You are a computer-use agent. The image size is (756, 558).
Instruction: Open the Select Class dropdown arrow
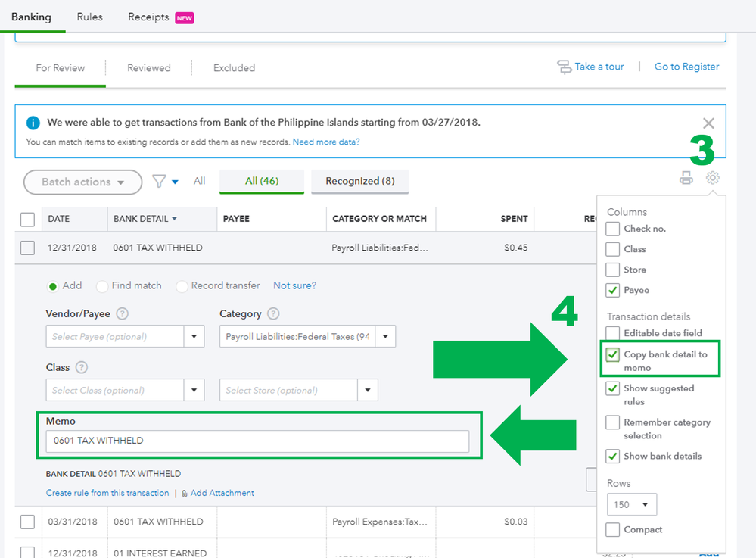point(194,390)
